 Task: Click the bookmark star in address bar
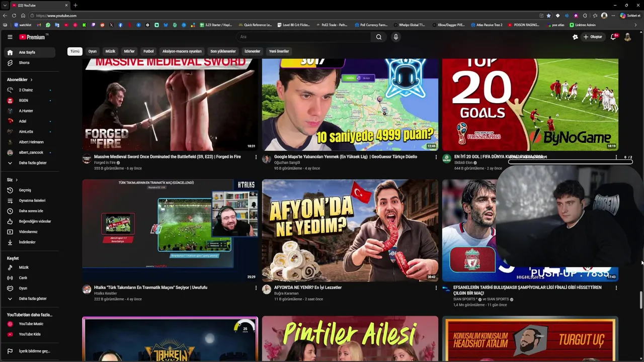click(549, 16)
